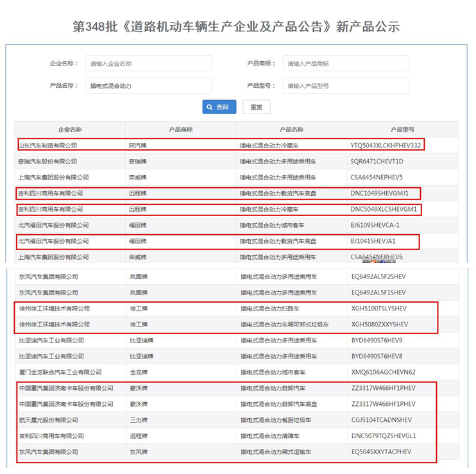
Task: Select model YTQ5043XLCKHPHEV332
Action: [386, 146]
